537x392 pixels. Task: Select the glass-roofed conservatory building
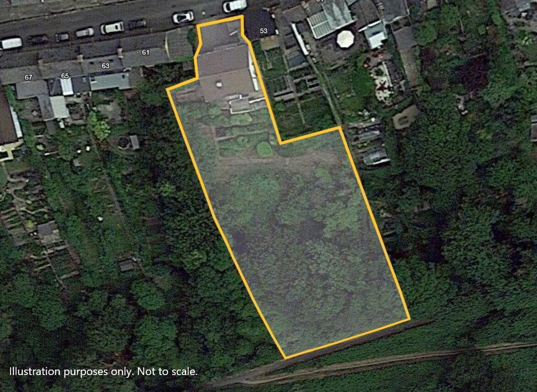tap(330, 20)
